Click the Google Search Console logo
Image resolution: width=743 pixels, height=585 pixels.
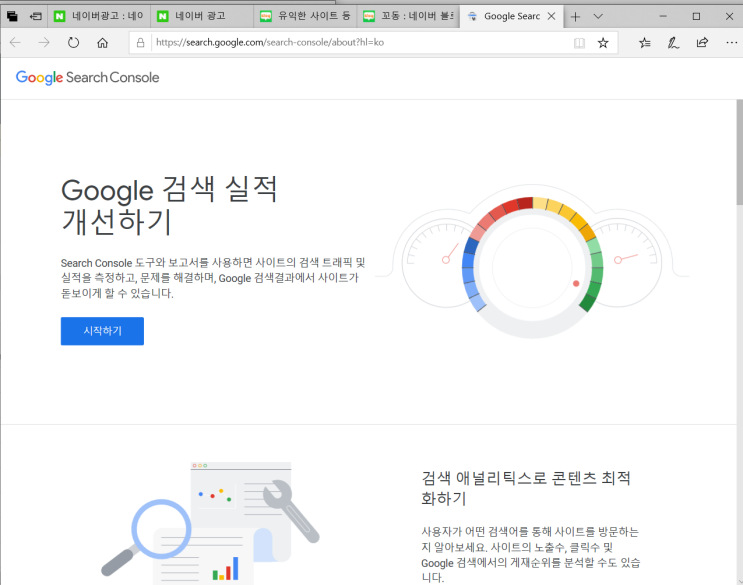coord(88,78)
